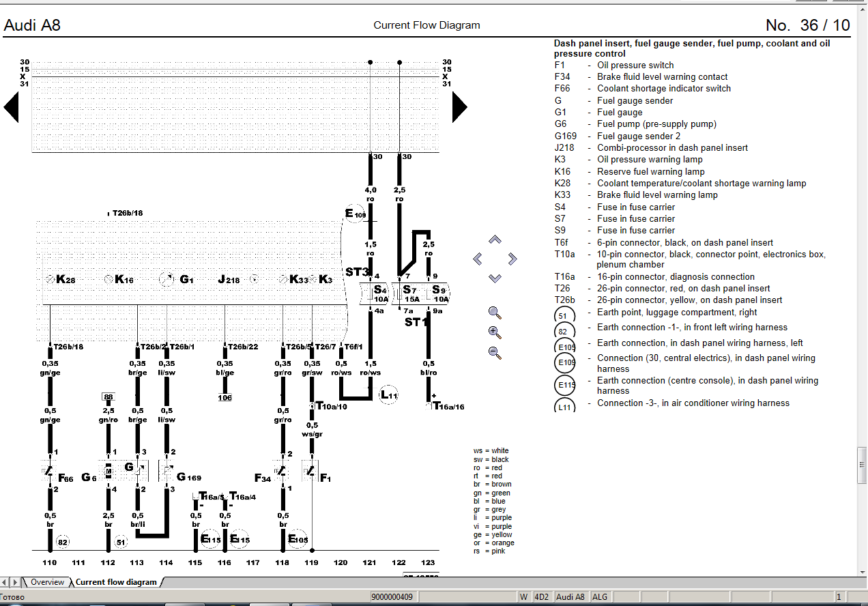The width and height of the screenshot is (868, 606).
Task: Click the E105 earth circle in the diagram
Action: click(298, 539)
